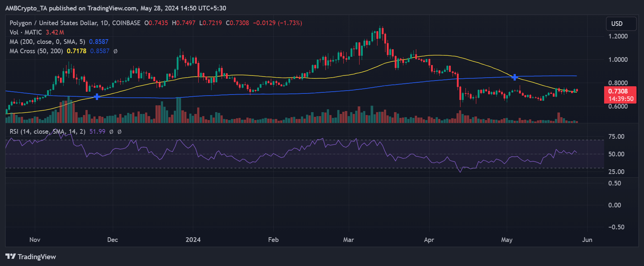
Task: Click the RSI value 51.99
Action: (97, 132)
